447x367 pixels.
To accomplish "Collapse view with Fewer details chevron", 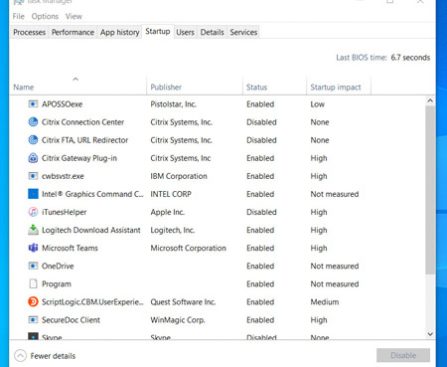I will click(x=20, y=356).
